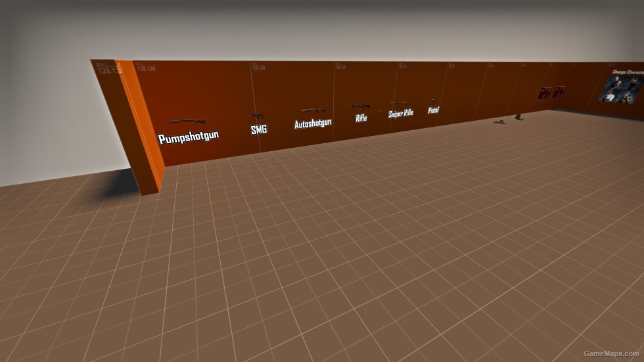Select the sniper rifle weapon model
Image resolution: width=644 pixels, height=362 pixels.
pos(398,102)
